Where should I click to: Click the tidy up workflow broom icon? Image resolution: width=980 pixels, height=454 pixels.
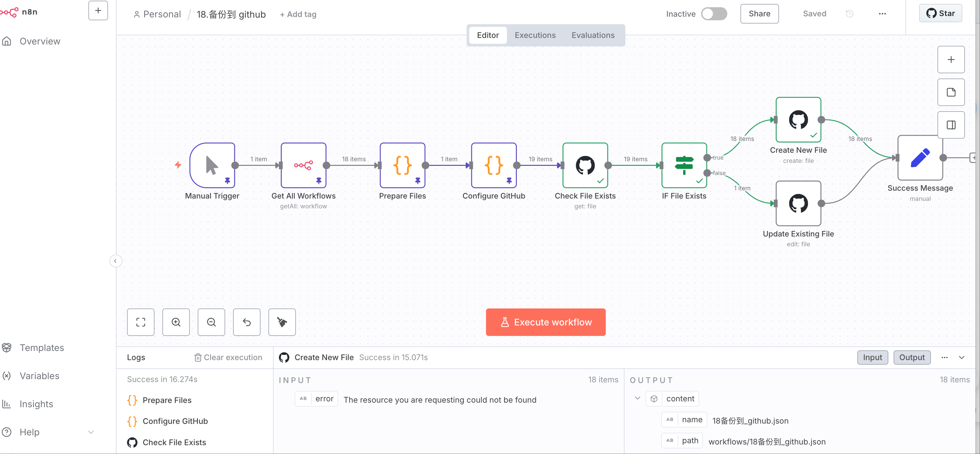[x=282, y=322]
